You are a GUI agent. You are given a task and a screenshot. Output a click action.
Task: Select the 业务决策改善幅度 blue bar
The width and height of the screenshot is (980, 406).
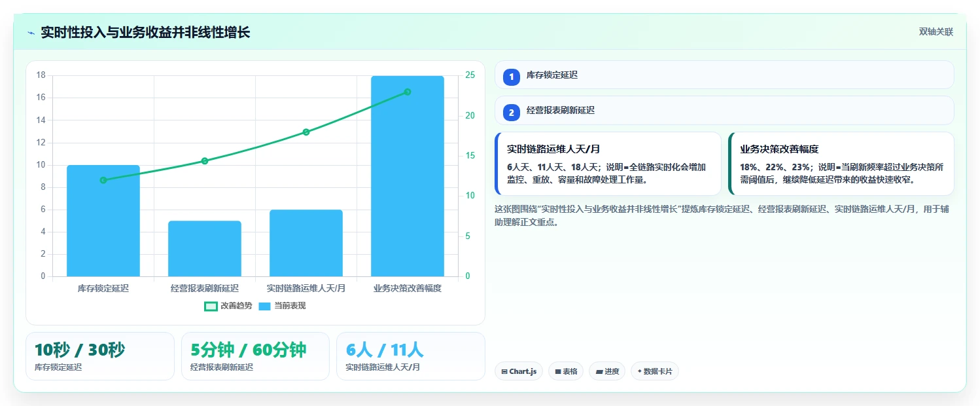click(x=408, y=176)
